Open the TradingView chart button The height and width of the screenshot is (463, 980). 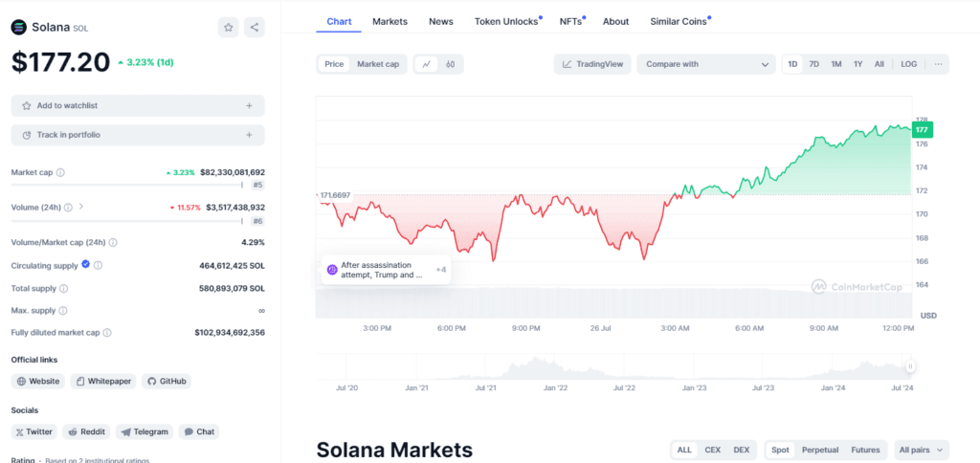592,64
